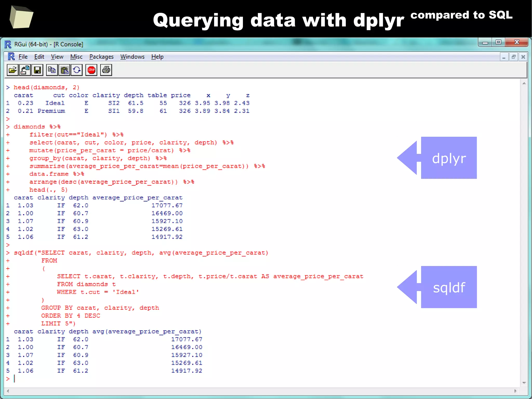Click the Print icon
This screenshot has width=532, height=399.
[x=106, y=70]
